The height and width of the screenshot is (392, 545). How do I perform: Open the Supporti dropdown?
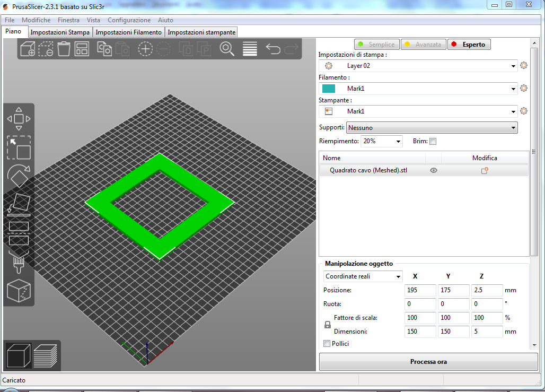432,128
